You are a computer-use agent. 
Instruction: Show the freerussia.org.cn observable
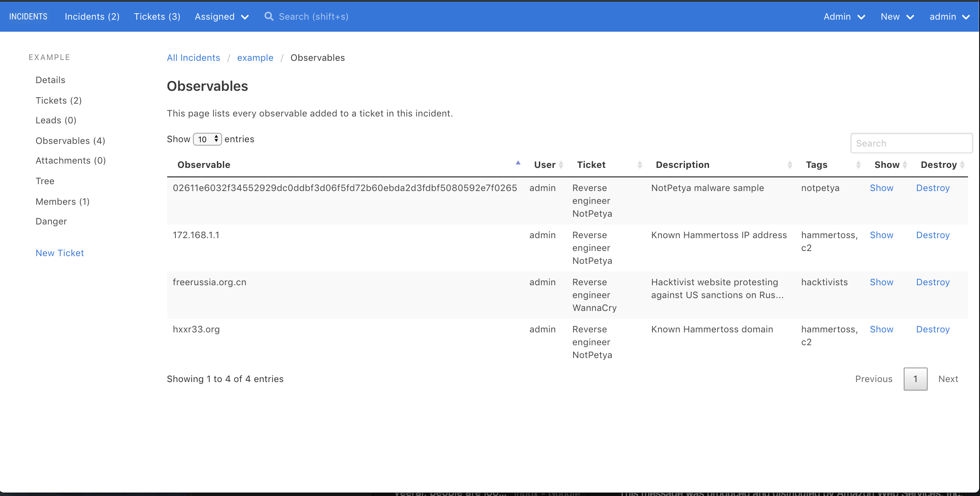[881, 282]
